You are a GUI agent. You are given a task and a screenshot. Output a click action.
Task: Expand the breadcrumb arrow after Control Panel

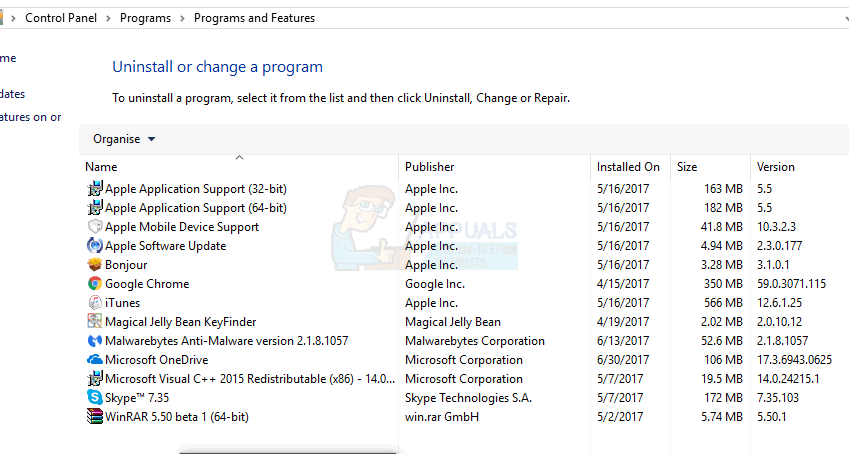click(x=109, y=18)
